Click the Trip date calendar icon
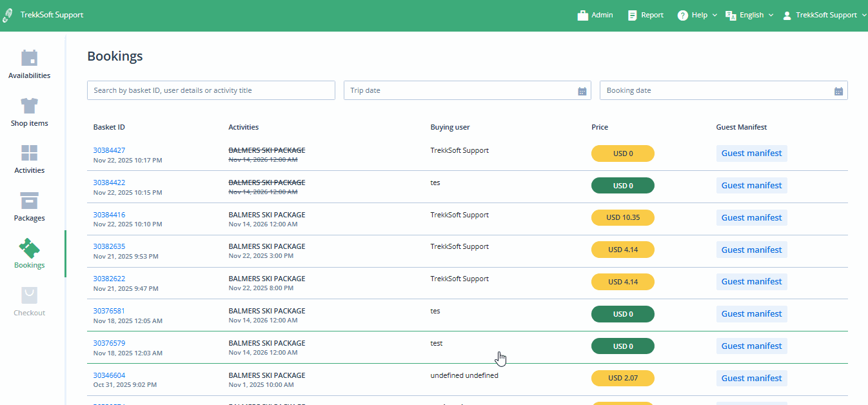The image size is (868, 405). click(582, 91)
